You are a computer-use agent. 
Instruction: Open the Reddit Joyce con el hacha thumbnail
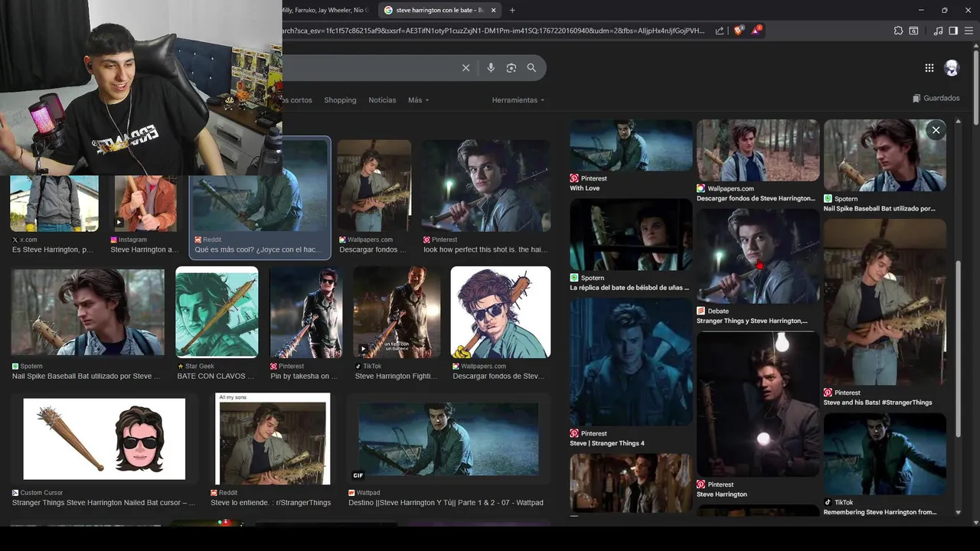click(x=260, y=185)
